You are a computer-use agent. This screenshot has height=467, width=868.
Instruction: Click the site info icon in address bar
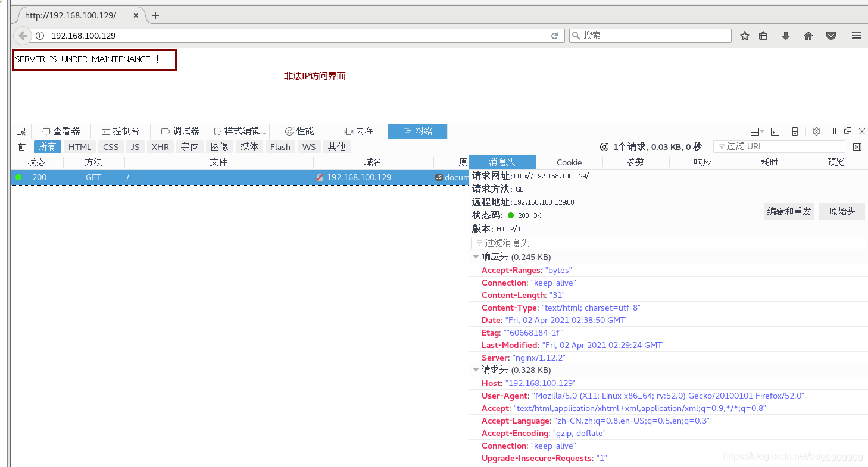coord(40,36)
